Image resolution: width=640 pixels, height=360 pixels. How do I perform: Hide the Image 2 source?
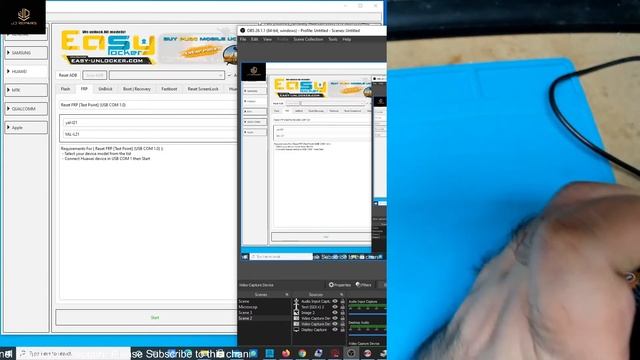point(335,313)
